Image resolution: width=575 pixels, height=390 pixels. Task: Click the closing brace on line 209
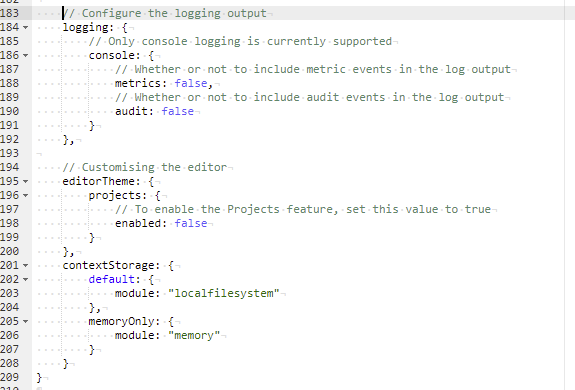[x=39, y=377]
